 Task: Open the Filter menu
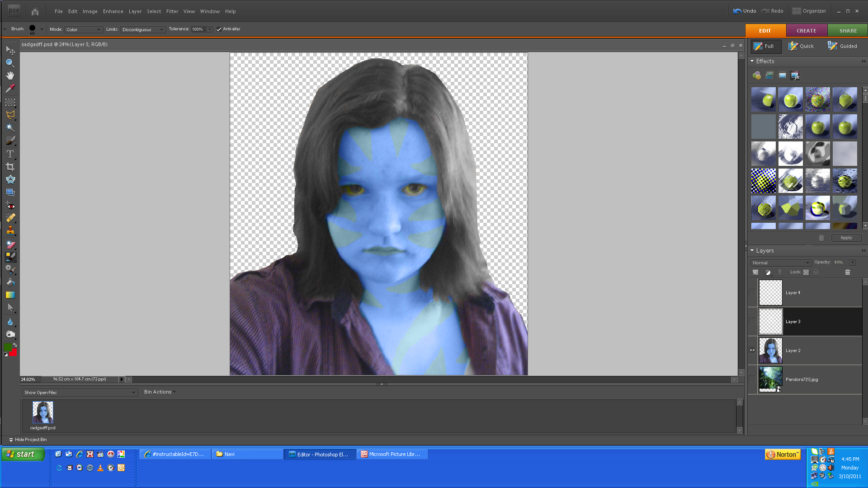coord(172,11)
